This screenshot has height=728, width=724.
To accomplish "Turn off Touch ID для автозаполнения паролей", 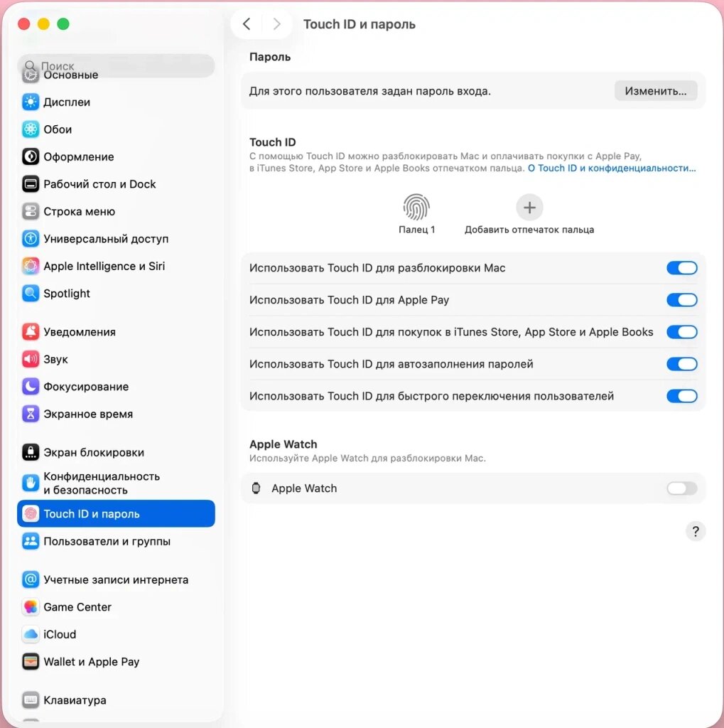I will (682, 364).
